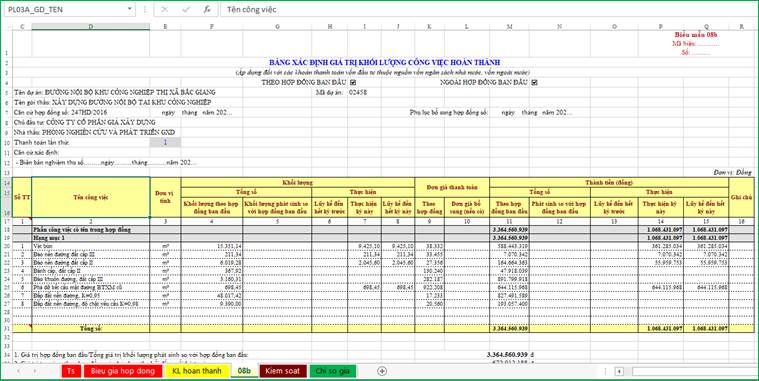Click the name box options dots handle
The image size is (759, 381).
pos(144,9)
